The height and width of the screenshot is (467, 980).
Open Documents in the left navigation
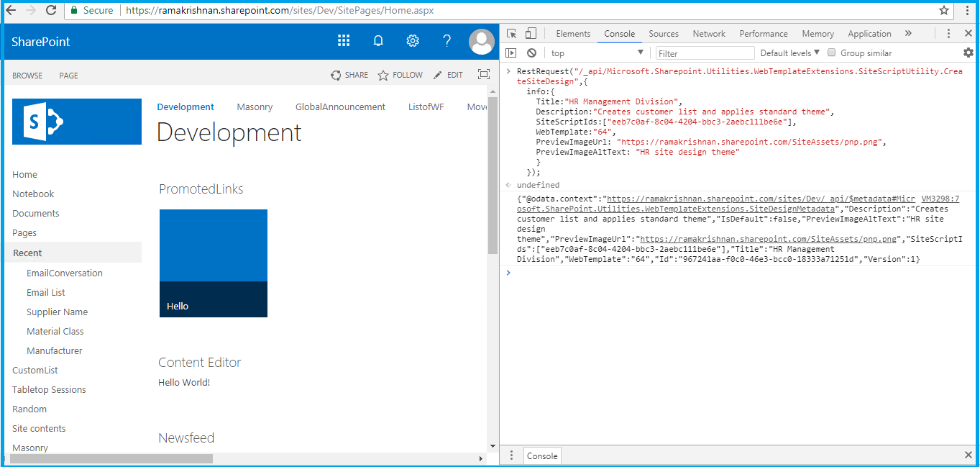(36, 213)
